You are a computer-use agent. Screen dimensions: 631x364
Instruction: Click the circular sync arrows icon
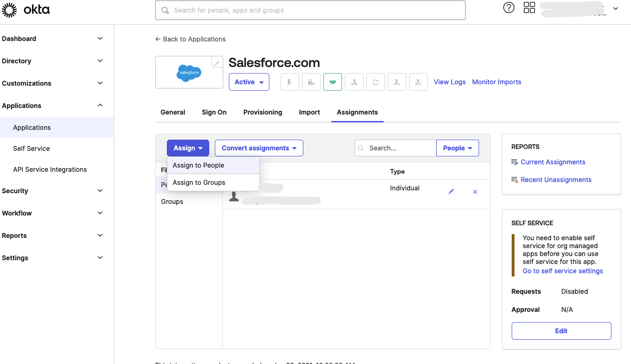[376, 82]
